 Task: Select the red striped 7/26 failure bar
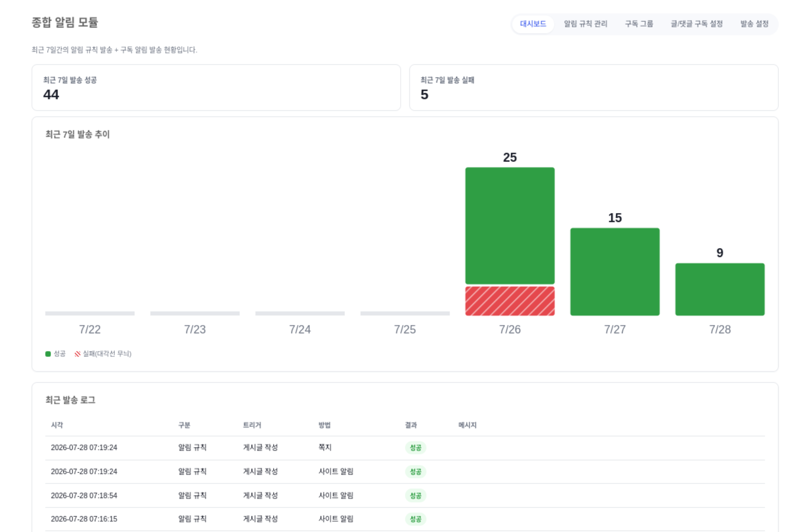click(510, 301)
